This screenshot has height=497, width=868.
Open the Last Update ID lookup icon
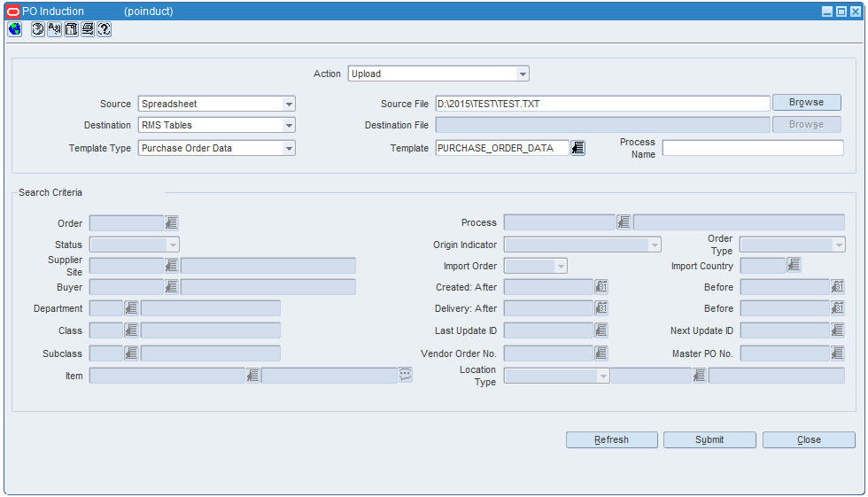coord(601,330)
